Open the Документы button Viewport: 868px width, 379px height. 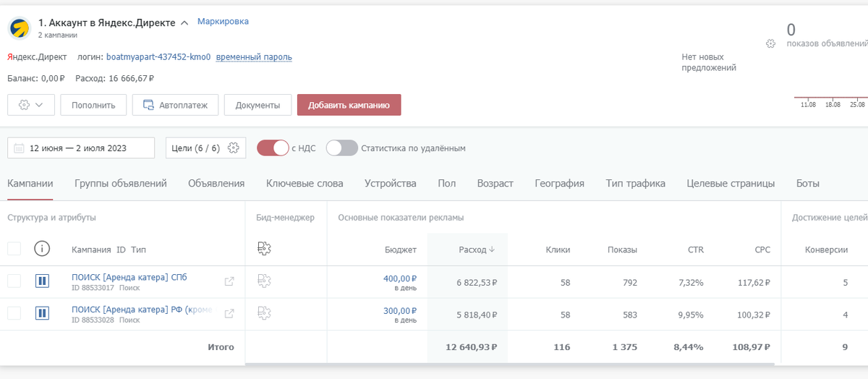[x=258, y=105]
